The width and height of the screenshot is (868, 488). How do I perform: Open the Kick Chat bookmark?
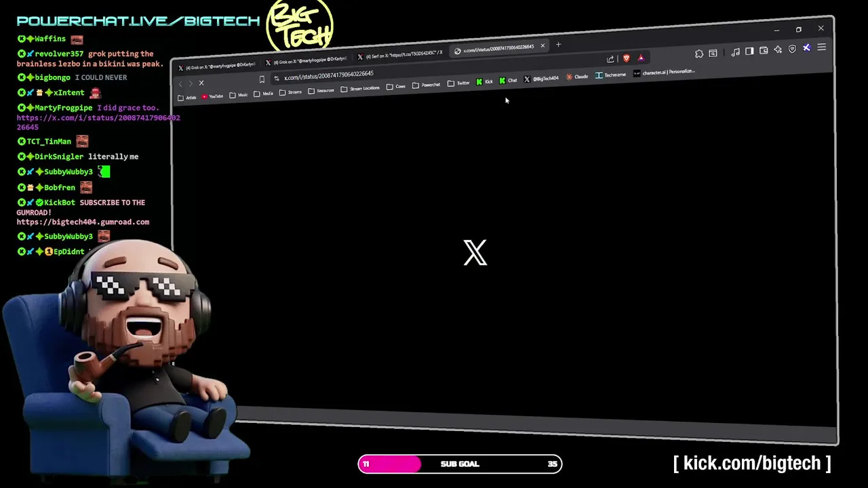coord(508,81)
